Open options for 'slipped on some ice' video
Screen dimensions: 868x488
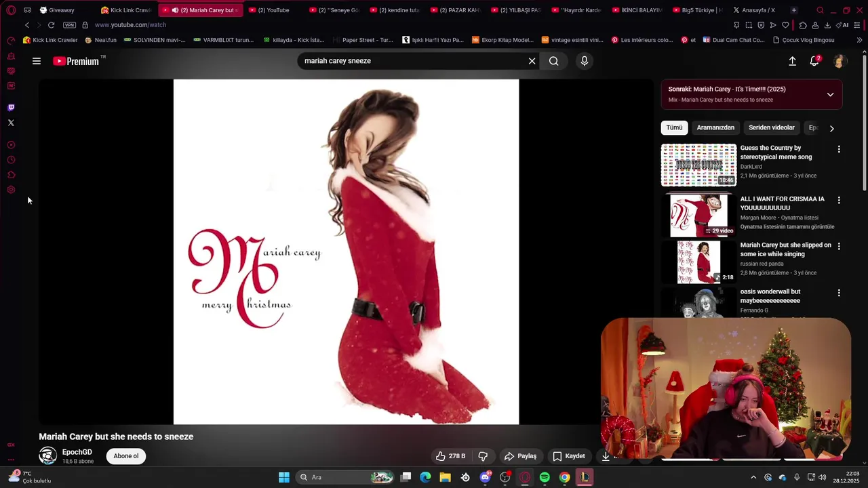(839, 247)
